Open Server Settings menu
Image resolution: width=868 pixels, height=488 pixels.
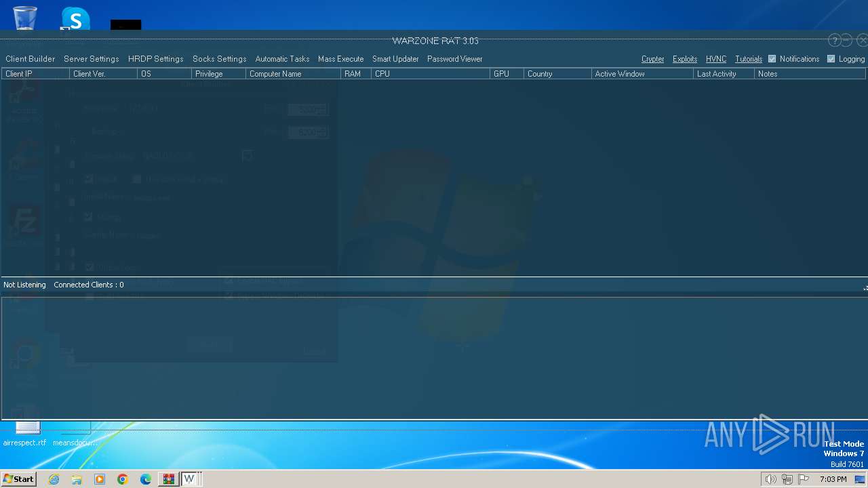(x=91, y=59)
